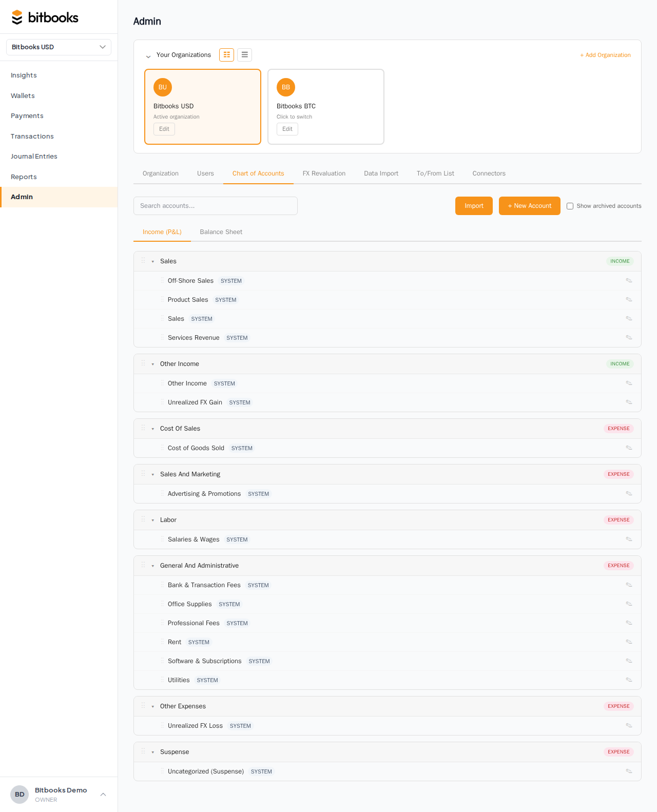Image resolution: width=657 pixels, height=812 pixels.
Task: Switch to Data Import tab
Action: pyautogui.click(x=381, y=173)
